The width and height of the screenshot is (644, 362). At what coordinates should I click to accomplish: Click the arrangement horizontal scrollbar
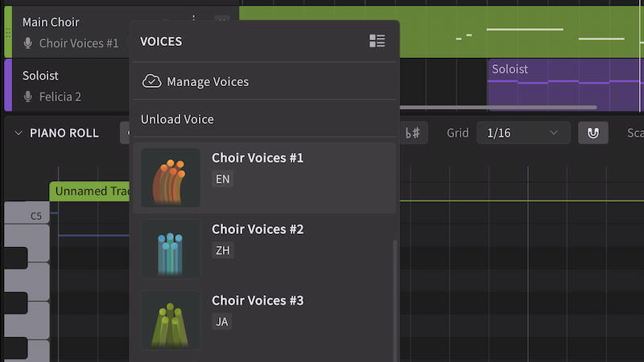(x=499, y=107)
